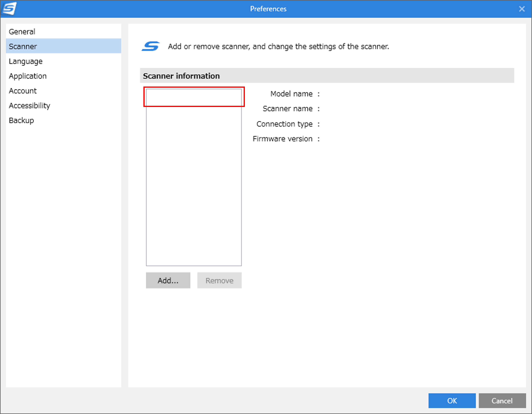Click the Firmware version label
Screen dimensions: 532x414
pos(282,139)
